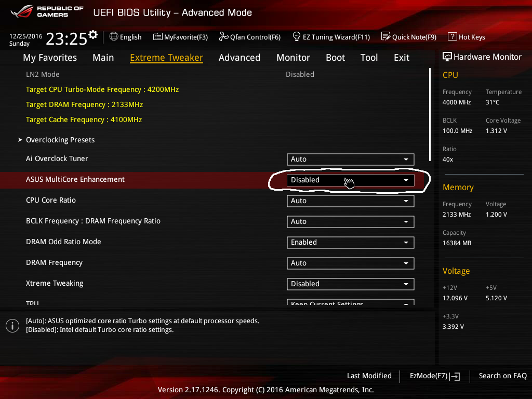This screenshot has width=532, height=399.
Task: Click Target CPU Turbo-Mode Frequency : 4200MHz
Action: 102,89
